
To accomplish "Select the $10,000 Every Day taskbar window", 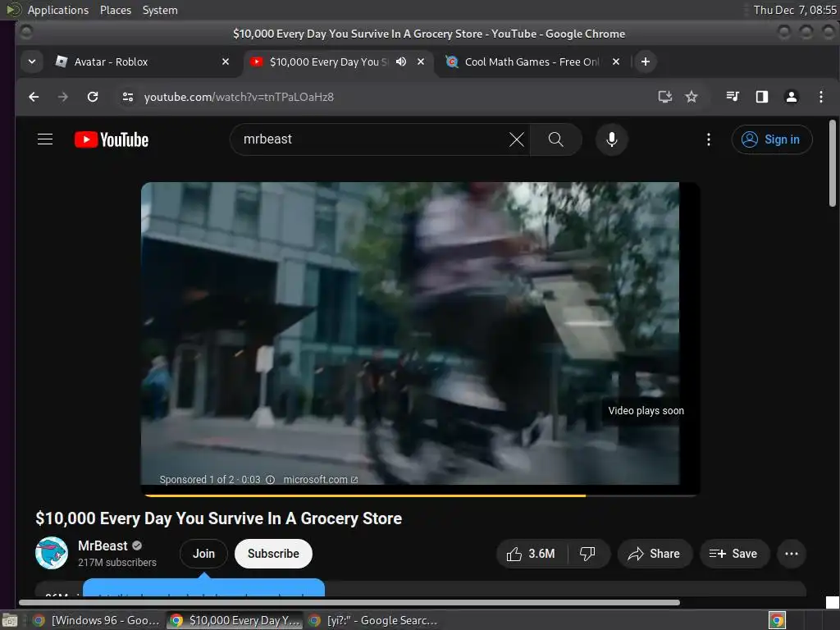I will (235, 620).
